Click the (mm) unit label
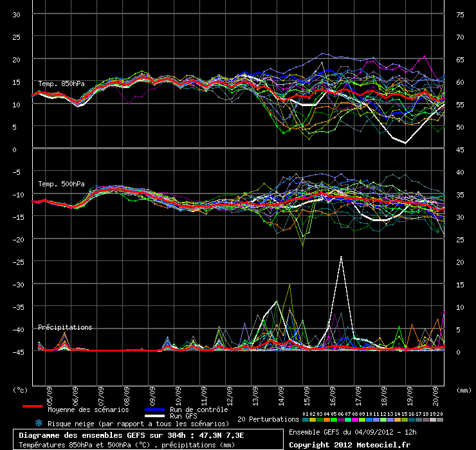The height and width of the screenshot is (450, 476). click(x=462, y=390)
